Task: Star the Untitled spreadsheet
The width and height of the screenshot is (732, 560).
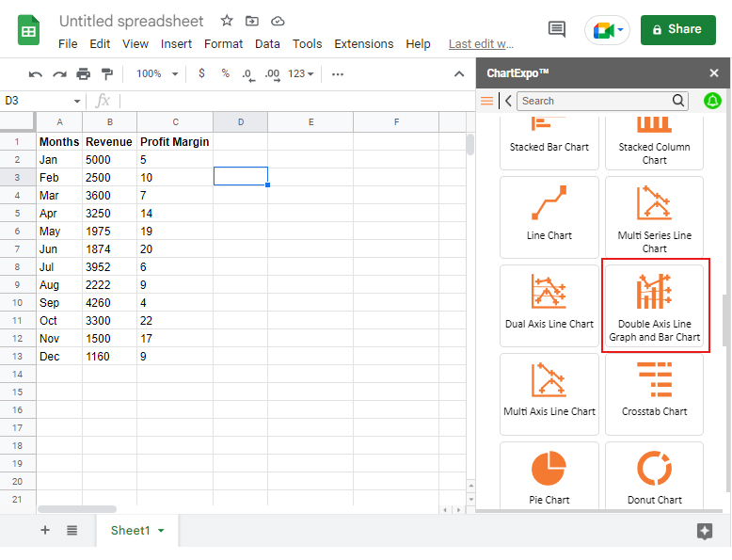Action: 227,21
